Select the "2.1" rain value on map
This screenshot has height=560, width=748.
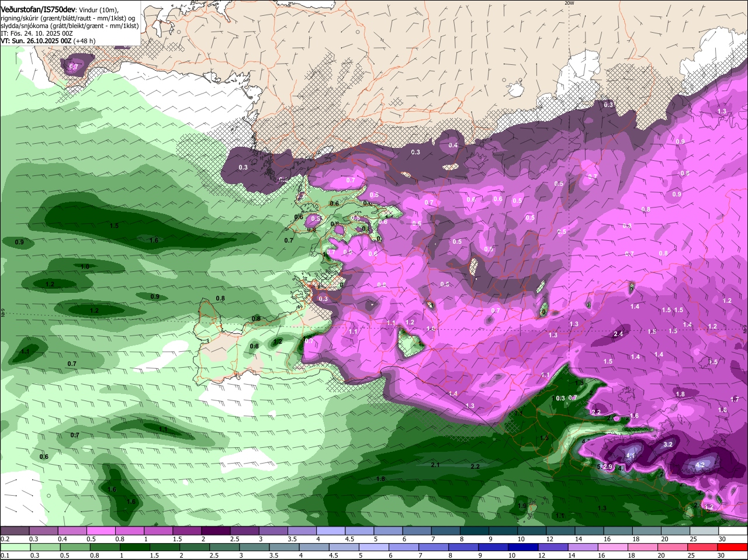[x=435, y=465]
